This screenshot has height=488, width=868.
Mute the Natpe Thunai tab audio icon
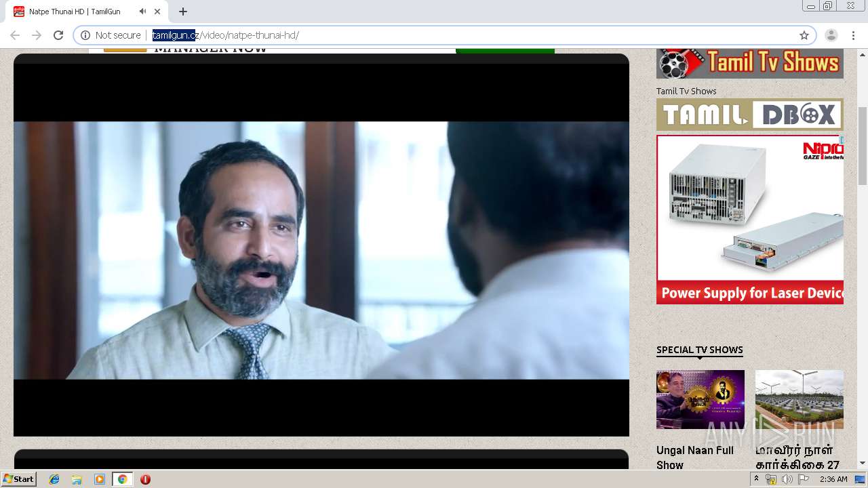142,12
